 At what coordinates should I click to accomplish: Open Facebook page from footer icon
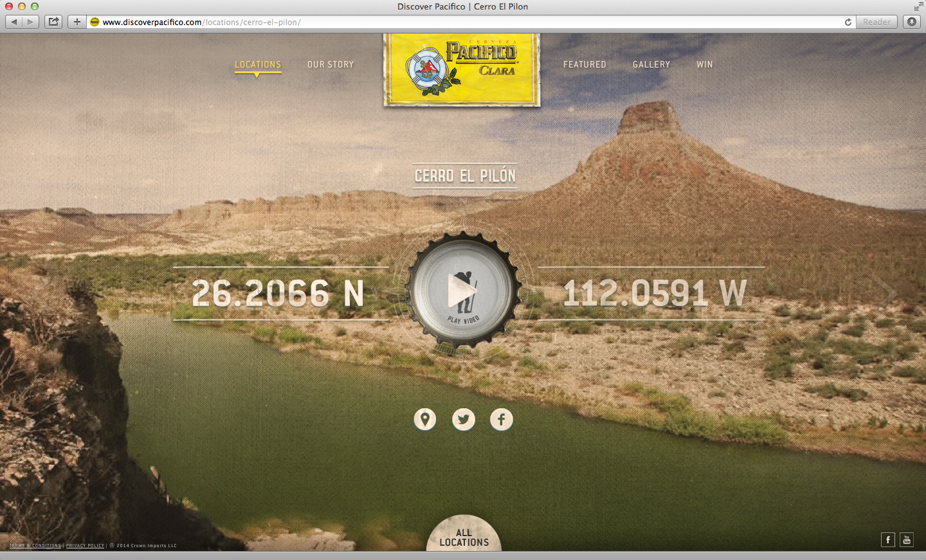888,540
